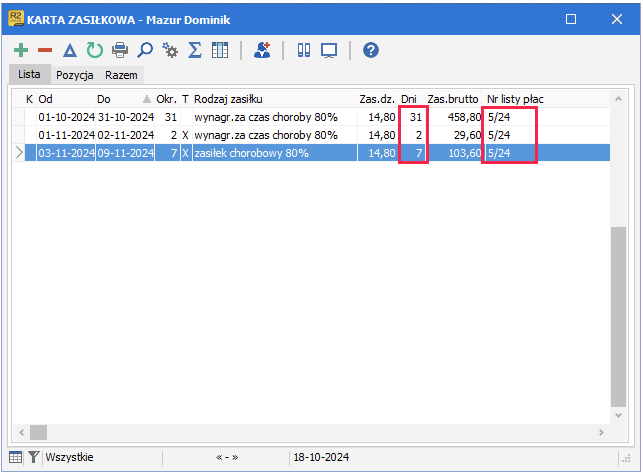Click the horizontal scrollbar thumb
This screenshot has width=643, height=473.
[x=39, y=432]
